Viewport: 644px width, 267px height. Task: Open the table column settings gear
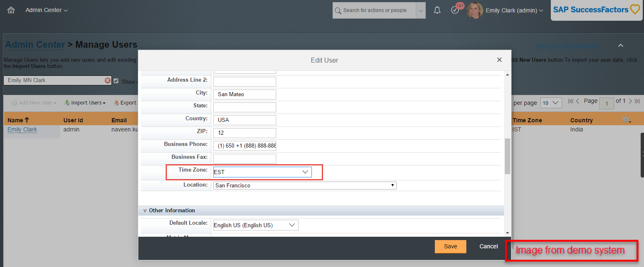pyautogui.click(x=627, y=119)
